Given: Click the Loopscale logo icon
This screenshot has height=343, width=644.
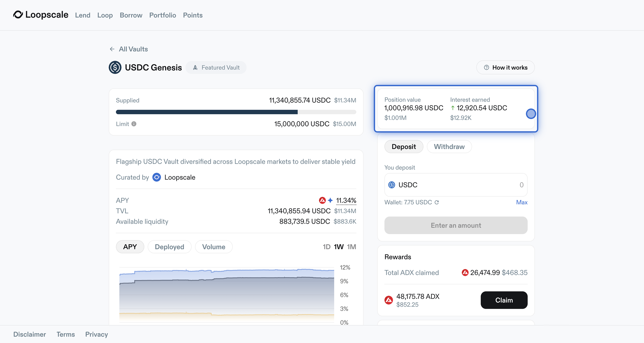Looking at the screenshot, I should point(18,15).
